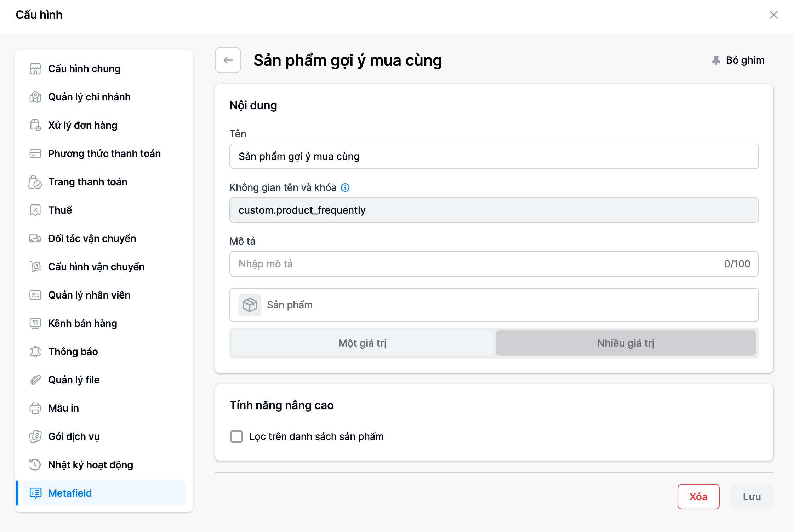Click the printer icon for Mẫu in
This screenshot has width=793, height=532.
pos(35,408)
